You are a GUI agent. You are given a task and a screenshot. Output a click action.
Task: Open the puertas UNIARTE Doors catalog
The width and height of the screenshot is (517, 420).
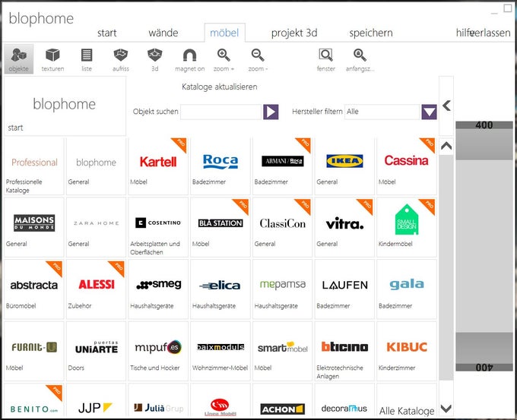[96, 352]
